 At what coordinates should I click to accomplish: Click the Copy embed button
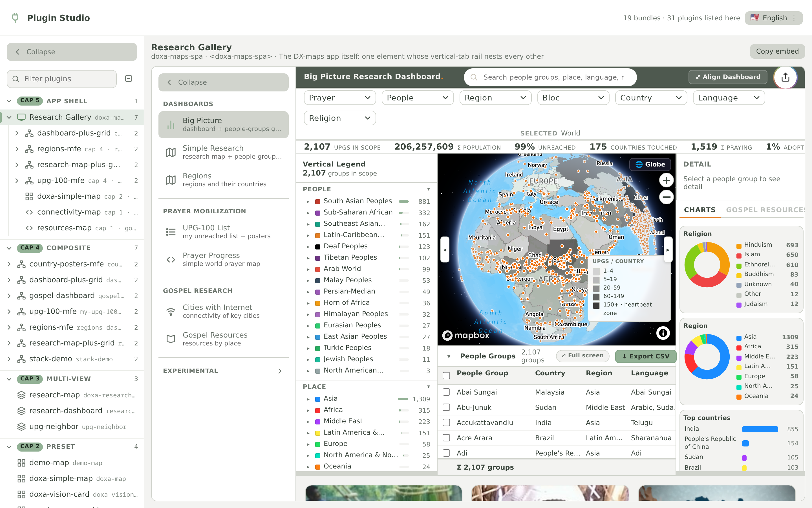pos(777,51)
